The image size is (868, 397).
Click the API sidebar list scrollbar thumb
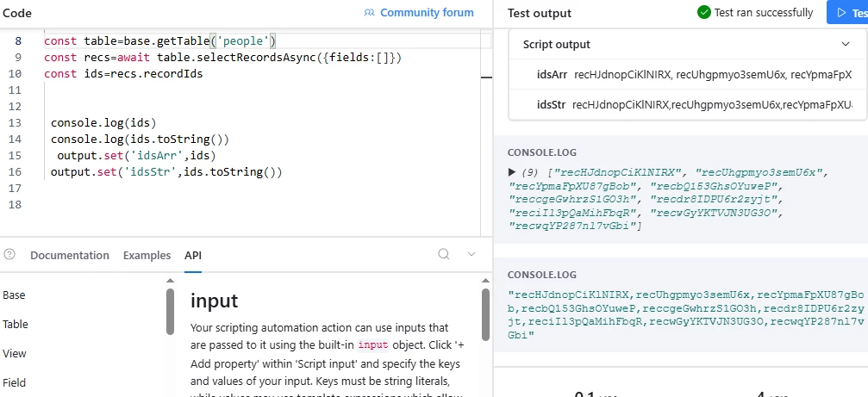click(x=171, y=311)
